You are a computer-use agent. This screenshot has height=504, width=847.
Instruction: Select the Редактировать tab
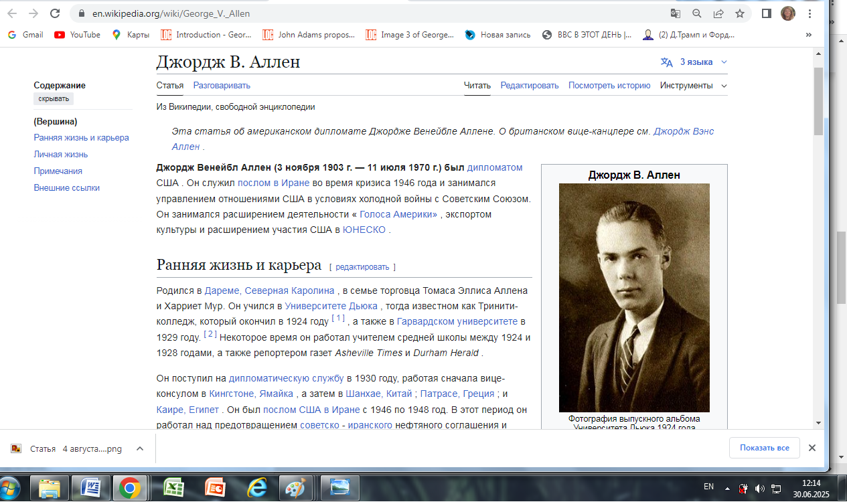point(530,86)
